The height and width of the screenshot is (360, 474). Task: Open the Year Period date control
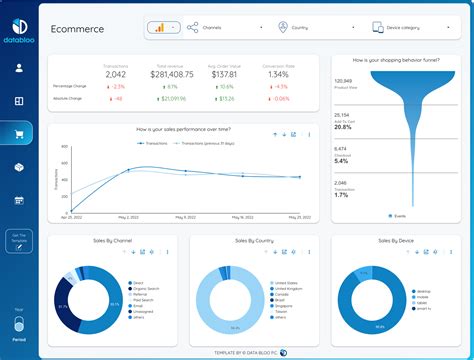(19, 324)
